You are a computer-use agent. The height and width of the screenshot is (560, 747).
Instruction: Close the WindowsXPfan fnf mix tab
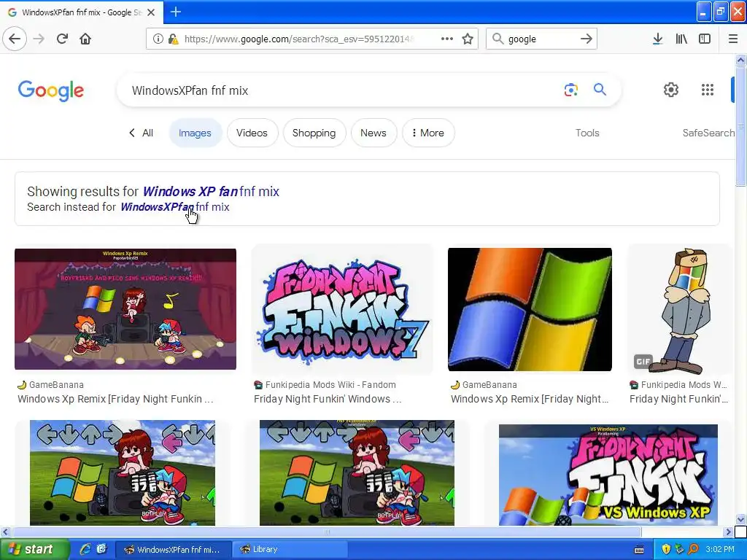tap(151, 12)
